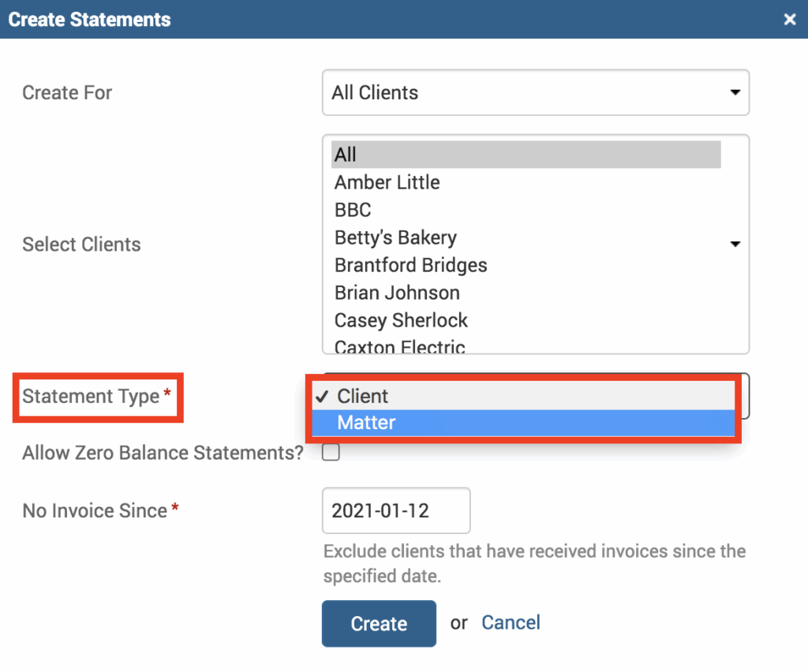Choose BBC in the clients list
Screen dimensions: 808x672
point(353,210)
